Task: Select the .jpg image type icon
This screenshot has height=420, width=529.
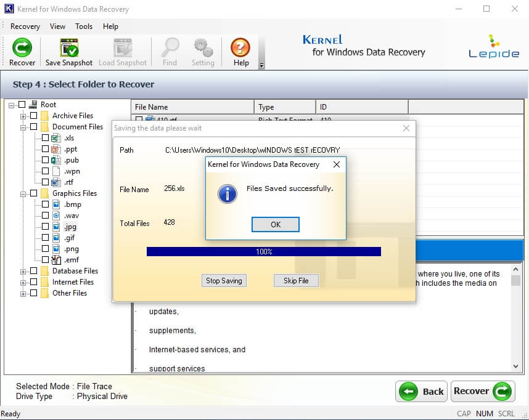Action: point(56,227)
